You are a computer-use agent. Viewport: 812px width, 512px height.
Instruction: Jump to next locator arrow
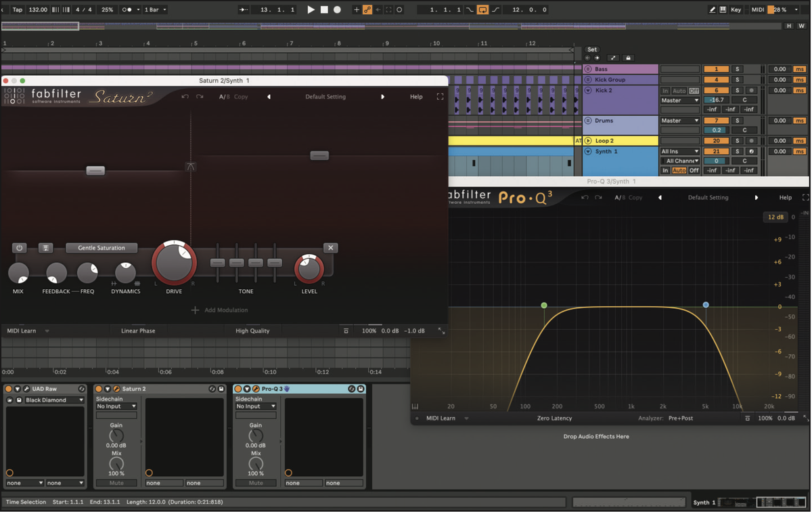pos(597,58)
